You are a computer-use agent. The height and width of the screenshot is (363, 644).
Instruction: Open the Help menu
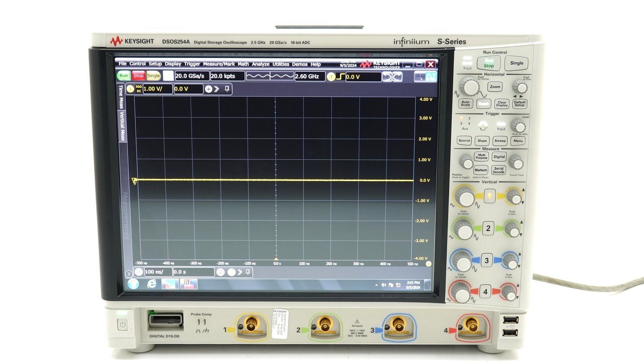[316, 64]
